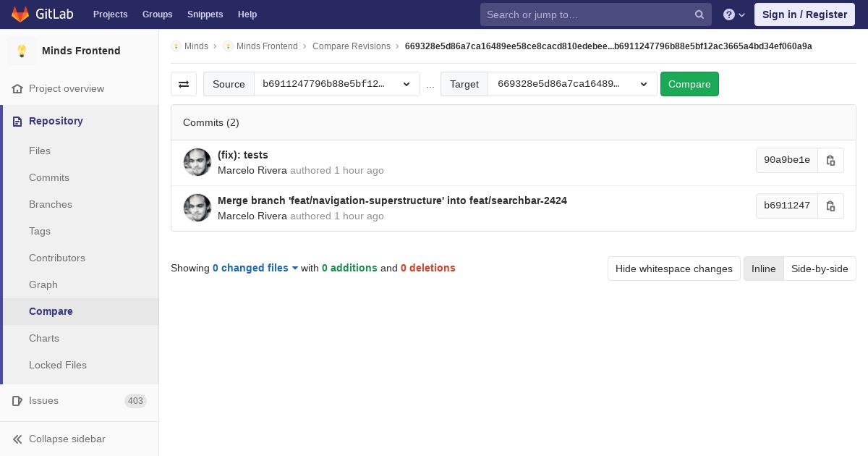Viewport: 868px width, 456px height.
Task: Open Branches in the Repository sidebar
Action: pos(51,204)
